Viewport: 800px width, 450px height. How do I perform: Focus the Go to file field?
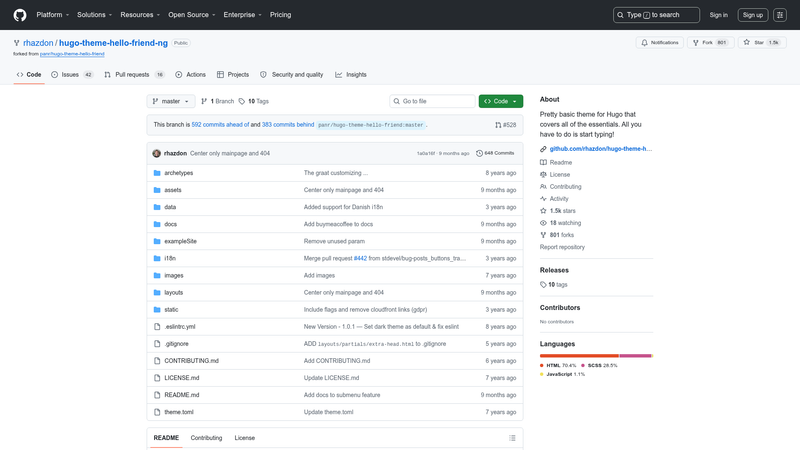point(433,101)
